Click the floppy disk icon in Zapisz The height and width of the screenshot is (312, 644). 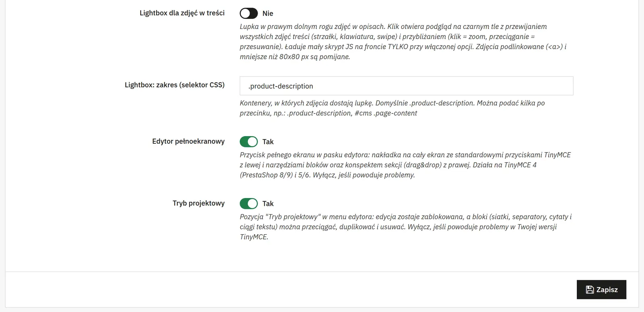coord(590,289)
